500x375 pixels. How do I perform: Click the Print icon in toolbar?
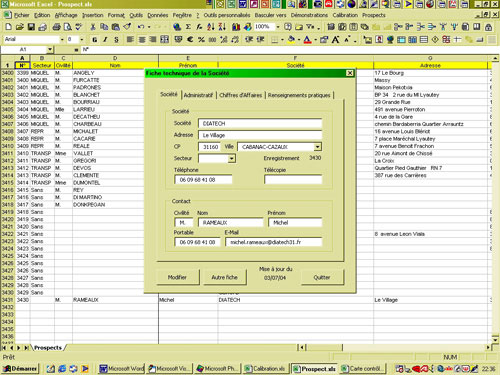[57, 27]
